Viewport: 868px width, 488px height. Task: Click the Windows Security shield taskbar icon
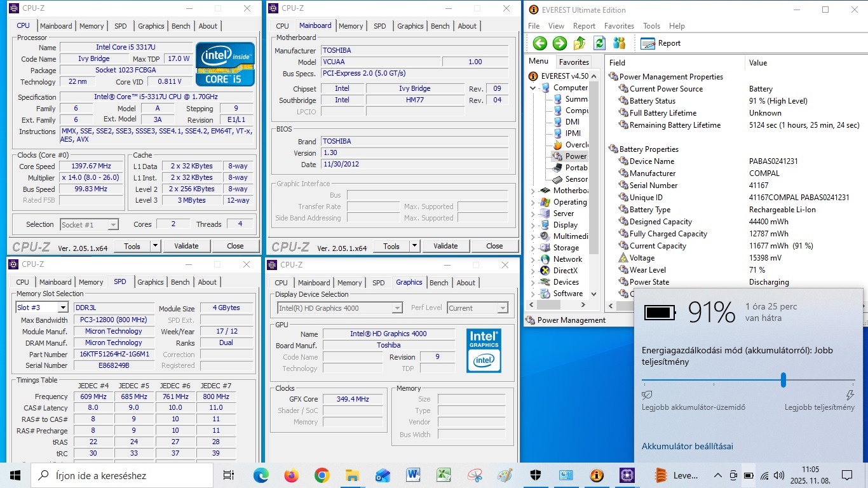tap(535, 475)
